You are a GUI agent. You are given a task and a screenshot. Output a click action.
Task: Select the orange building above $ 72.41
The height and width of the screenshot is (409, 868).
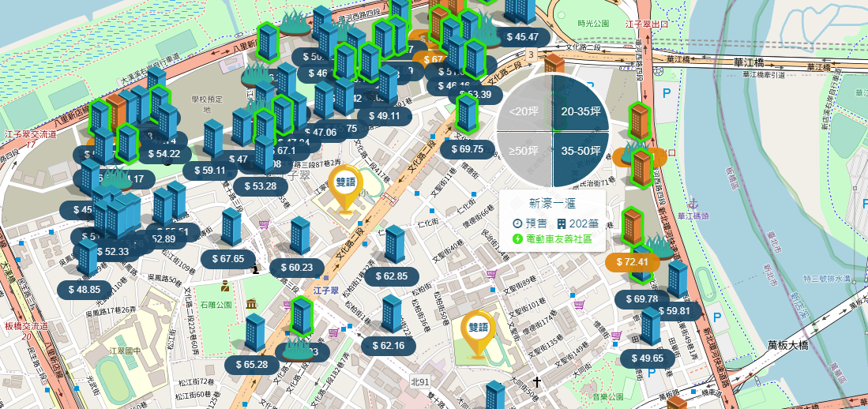click(632, 227)
